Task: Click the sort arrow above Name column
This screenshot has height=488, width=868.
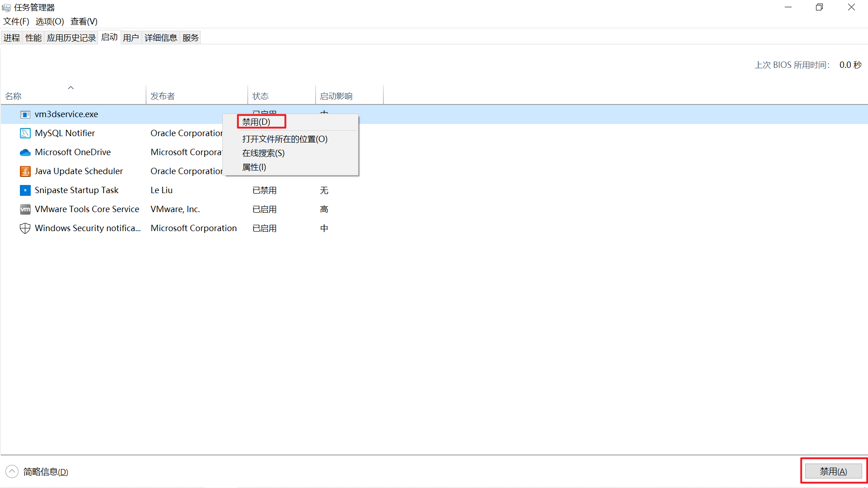Action: point(71,88)
